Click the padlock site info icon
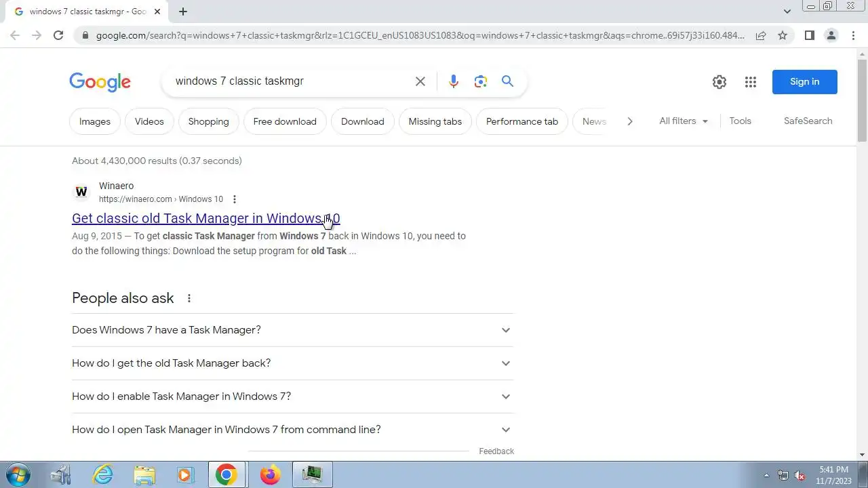Screen dimensions: 868x488 (85, 35)
